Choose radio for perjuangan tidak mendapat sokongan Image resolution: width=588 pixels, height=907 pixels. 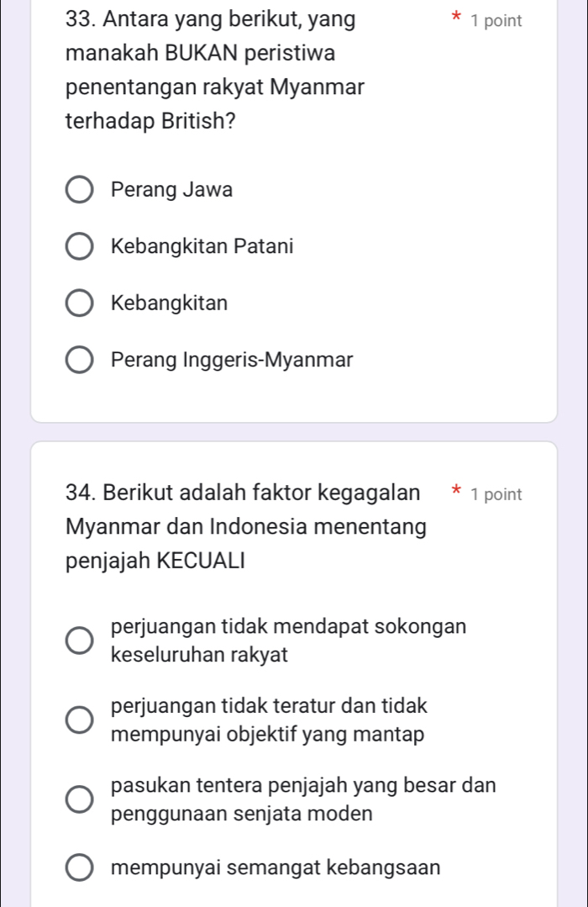point(80,641)
